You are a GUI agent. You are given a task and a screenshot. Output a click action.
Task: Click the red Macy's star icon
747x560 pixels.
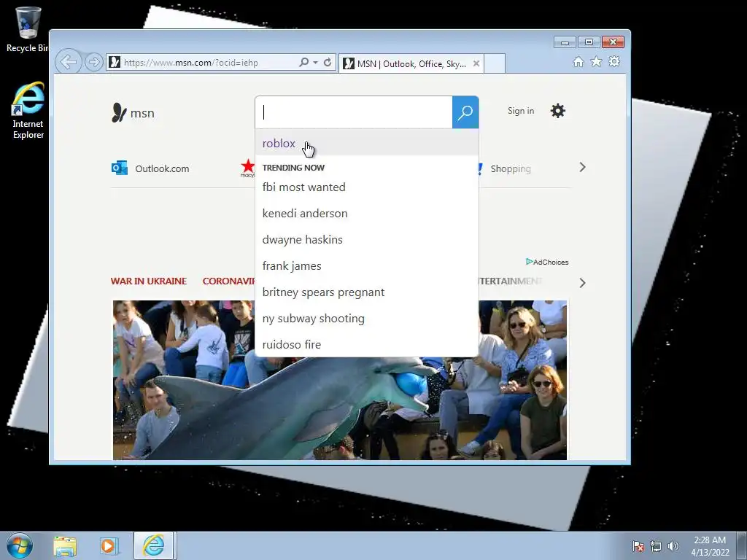point(248,168)
